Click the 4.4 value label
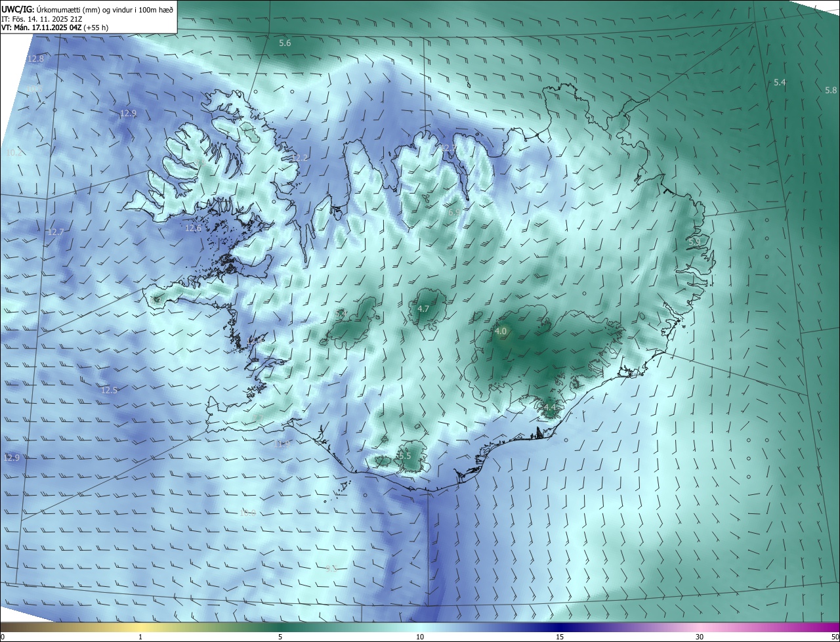The width and height of the screenshot is (840, 642). 550,408
